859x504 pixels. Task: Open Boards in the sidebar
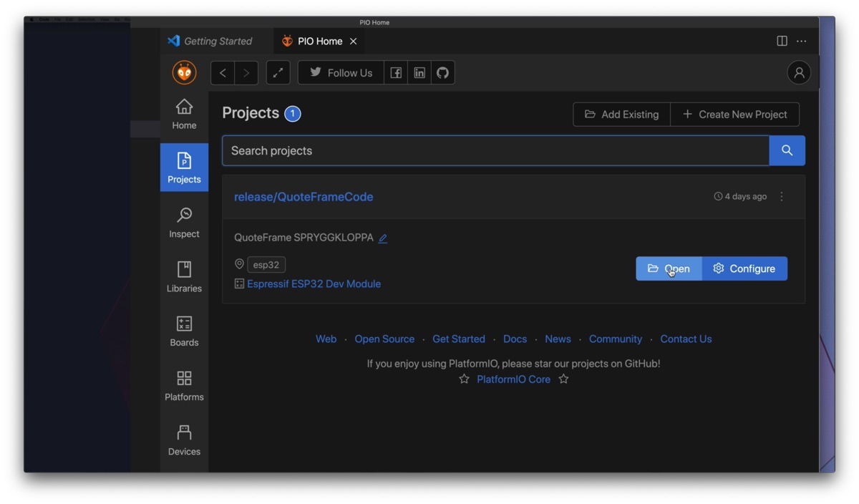tap(184, 332)
